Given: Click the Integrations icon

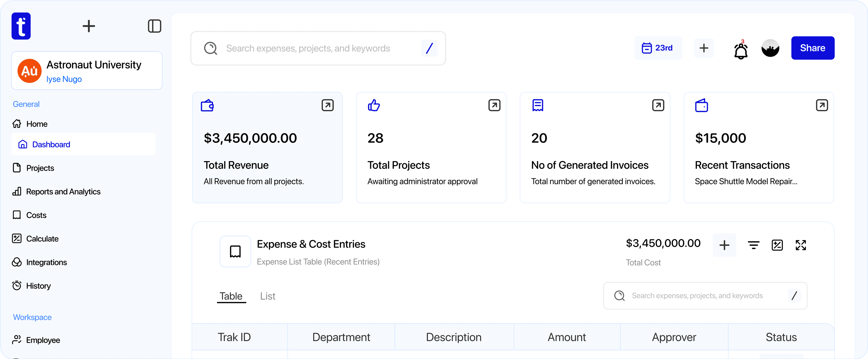Looking at the screenshot, I should pyautogui.click(x=17, y=262).
